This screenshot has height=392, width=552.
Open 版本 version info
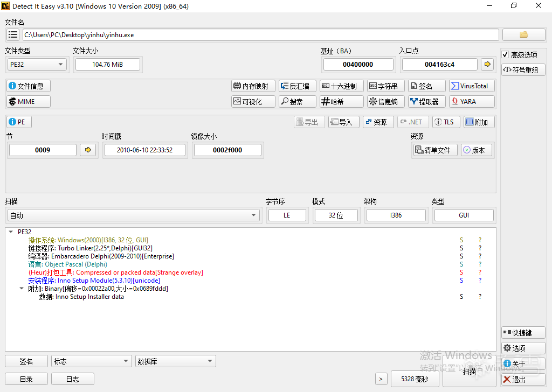[x=477, y=150]
